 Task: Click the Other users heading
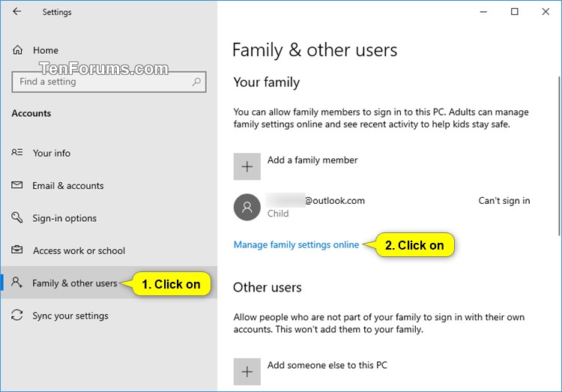[x=268, y=287]
